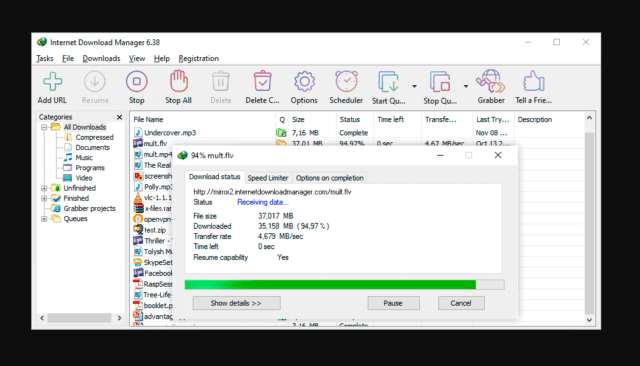Click the categories scroll left arrow
640x366 pixels.
42,318
